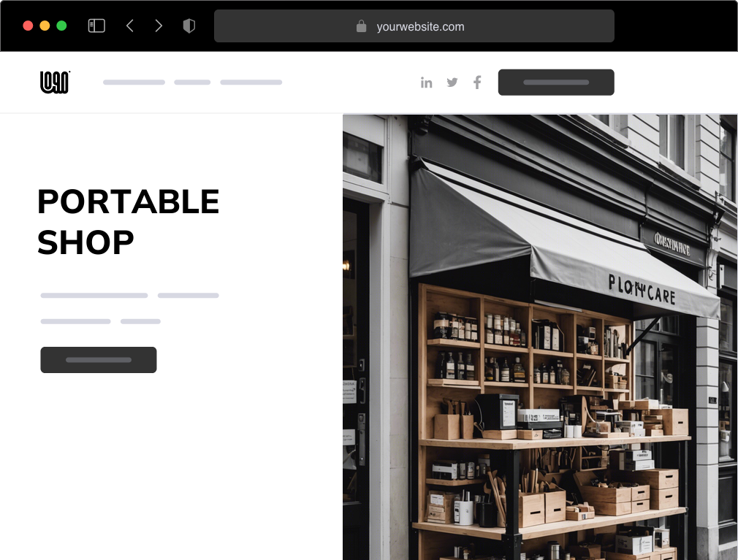The image size is (738, 560).
Task: Open the Facebook social icon
Action: 477,83
